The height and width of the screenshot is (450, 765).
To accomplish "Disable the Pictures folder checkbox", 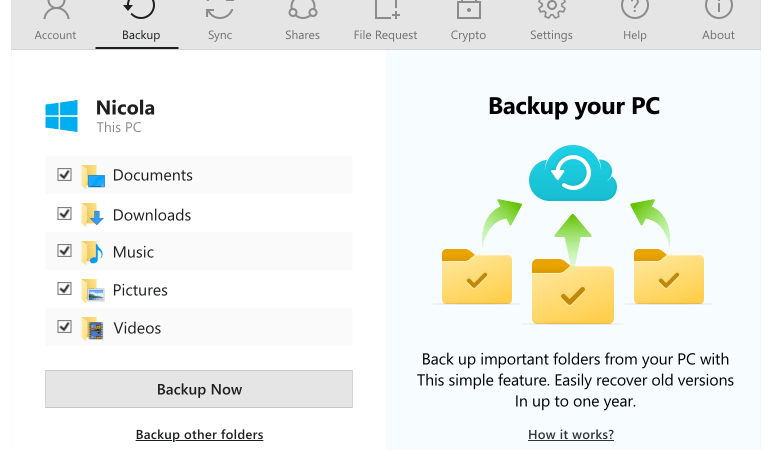I will (64, 289).
